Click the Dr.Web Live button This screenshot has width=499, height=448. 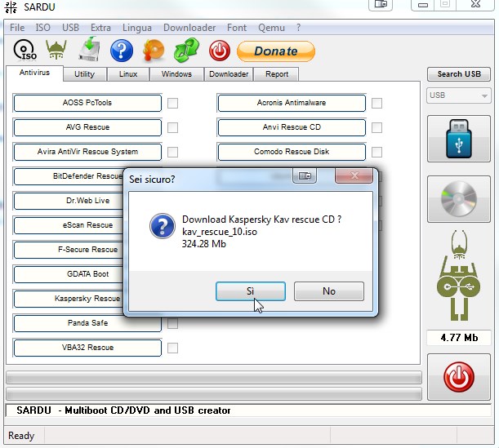click(x=69, y=201)
